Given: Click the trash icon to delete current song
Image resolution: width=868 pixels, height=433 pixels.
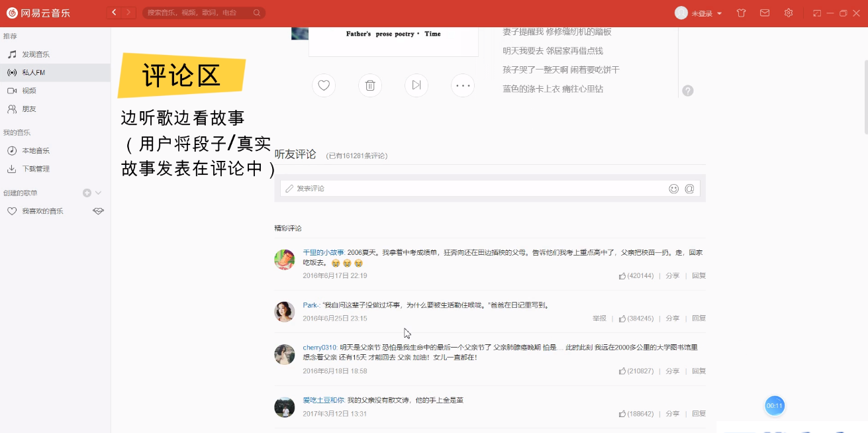Looking at the screenshot, I should [369, 85].
